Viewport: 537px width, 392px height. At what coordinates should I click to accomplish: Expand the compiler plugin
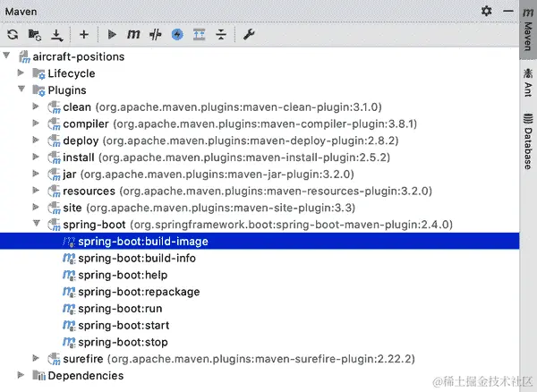[x=36, y=123]
